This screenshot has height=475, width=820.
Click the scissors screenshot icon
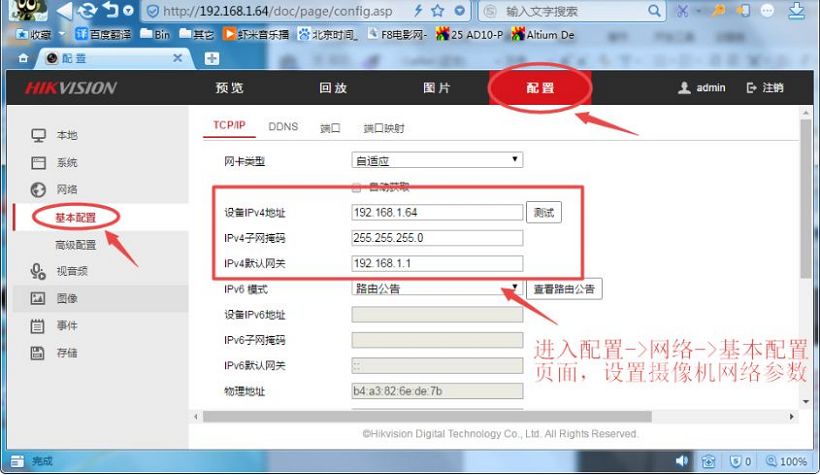[x=682, y=10]
